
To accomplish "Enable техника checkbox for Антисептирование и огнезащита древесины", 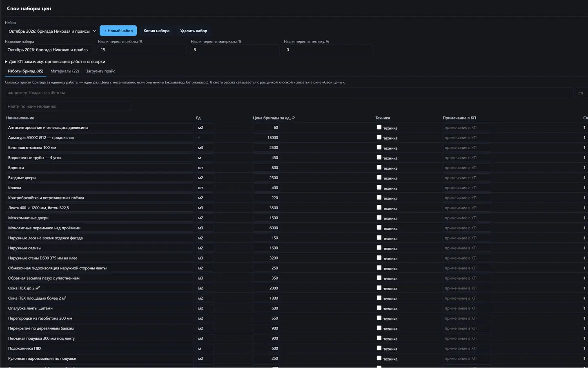I will tap(379, 127).
